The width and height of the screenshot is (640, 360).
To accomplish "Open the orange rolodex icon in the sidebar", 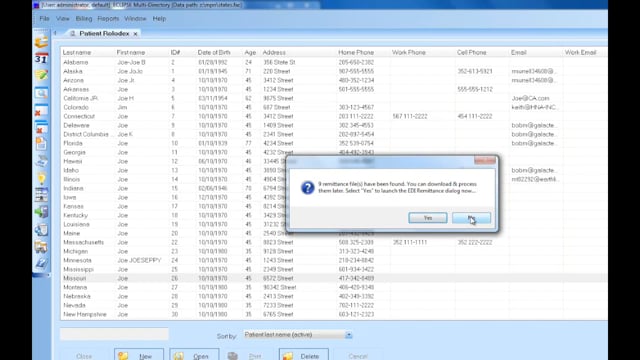I will [41, 42].
